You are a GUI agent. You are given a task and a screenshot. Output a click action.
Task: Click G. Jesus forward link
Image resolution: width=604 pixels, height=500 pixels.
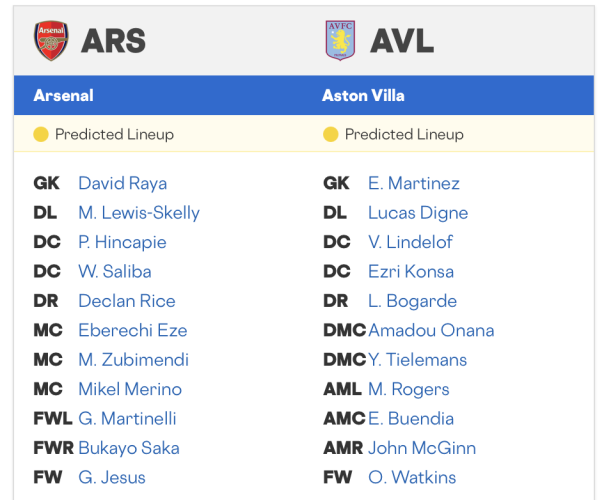111,477
